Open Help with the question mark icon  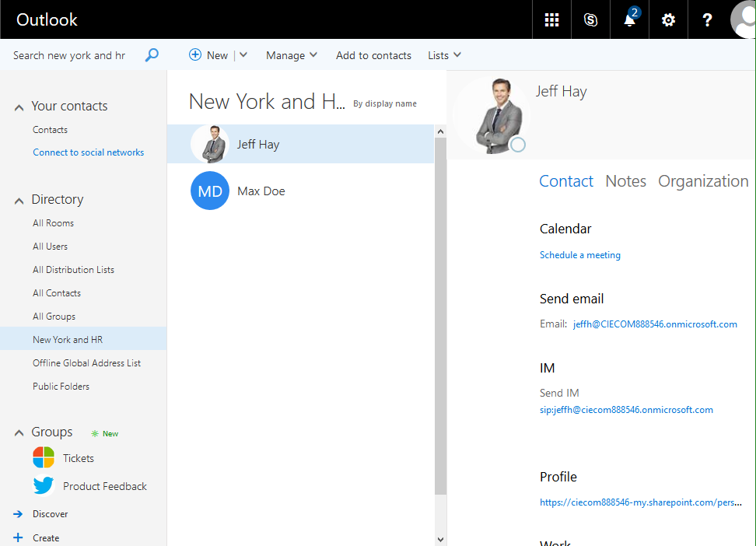(707, 19)
